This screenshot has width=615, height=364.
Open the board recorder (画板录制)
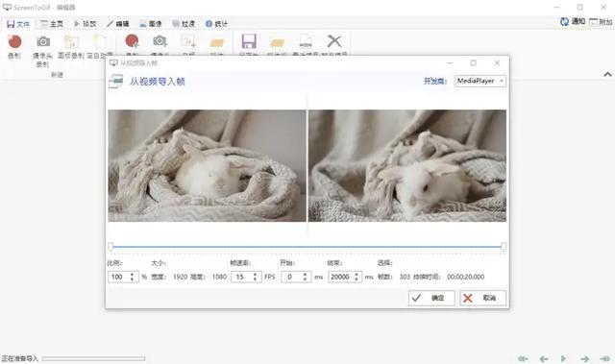71,46
